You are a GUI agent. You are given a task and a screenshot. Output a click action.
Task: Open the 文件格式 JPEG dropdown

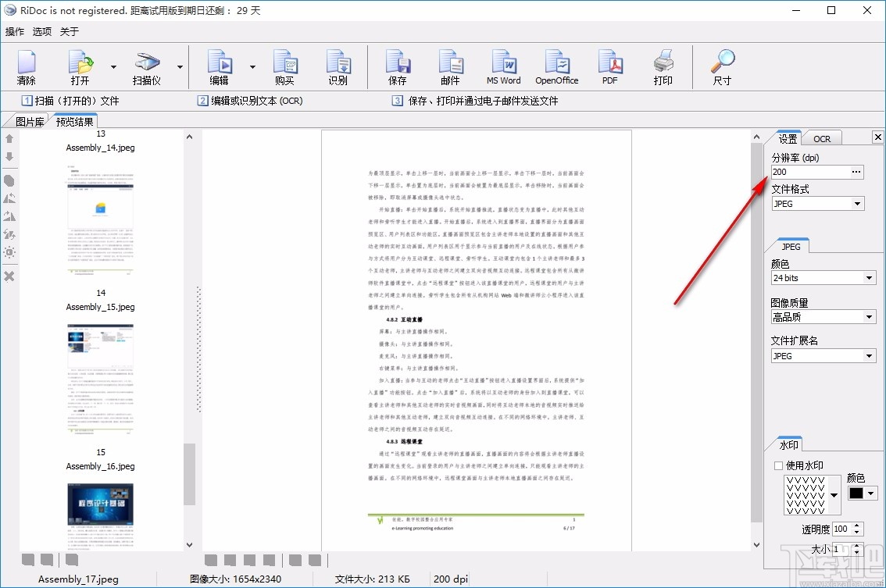click(x=858, y=204)
